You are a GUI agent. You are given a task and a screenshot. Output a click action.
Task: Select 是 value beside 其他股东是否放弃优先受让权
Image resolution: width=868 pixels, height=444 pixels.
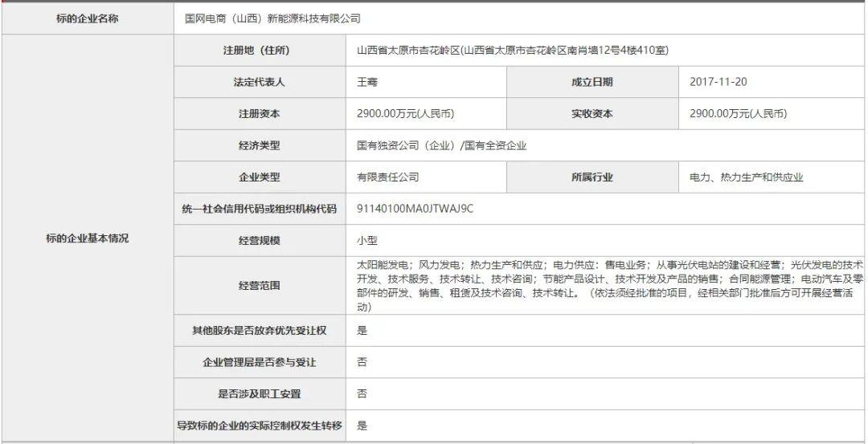[x=362, y=331]
